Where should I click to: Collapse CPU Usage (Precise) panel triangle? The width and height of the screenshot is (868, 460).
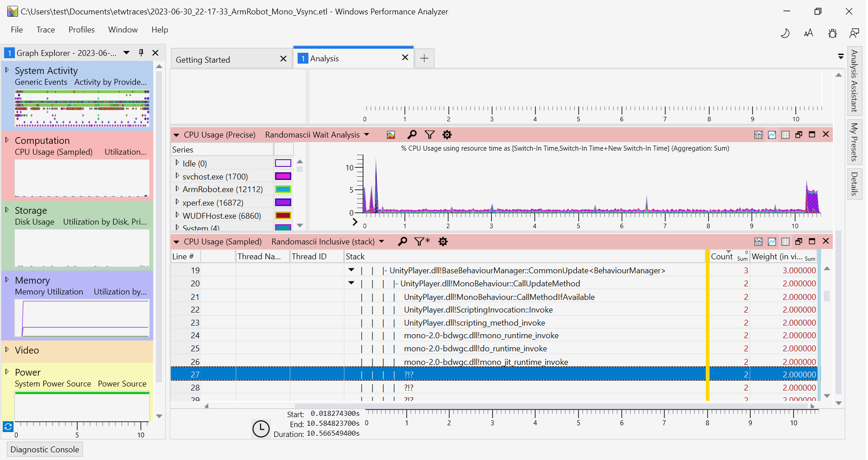click(x=176, y=135)
